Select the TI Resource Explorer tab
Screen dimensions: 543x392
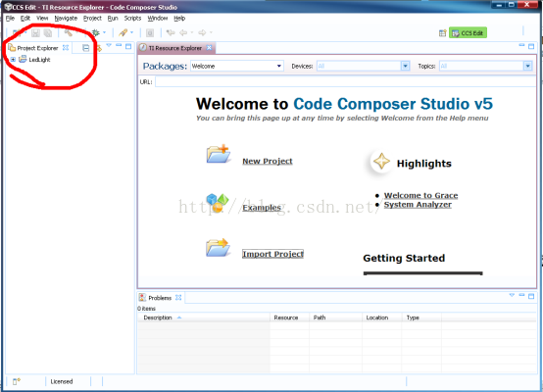[x=174, y=48]
